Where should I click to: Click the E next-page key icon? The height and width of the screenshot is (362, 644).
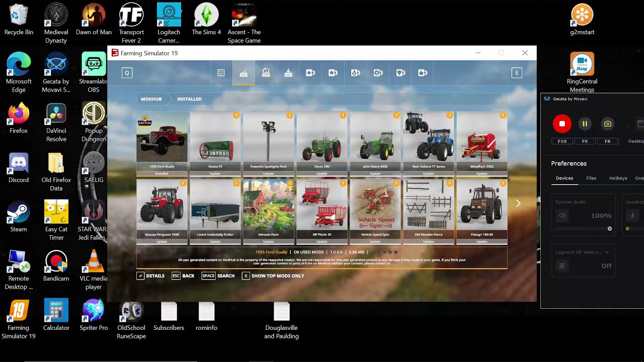tap(517, 73)
